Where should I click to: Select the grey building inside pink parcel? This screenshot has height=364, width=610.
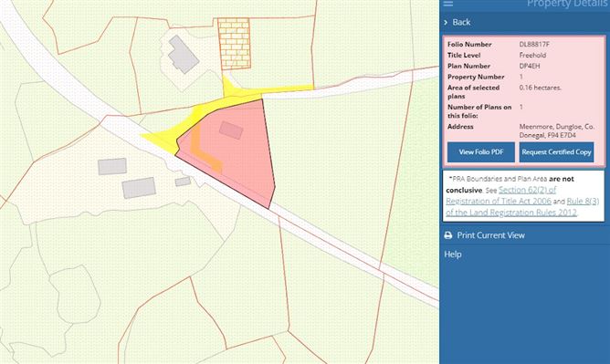pyautogui.click(x=231, y=130)
